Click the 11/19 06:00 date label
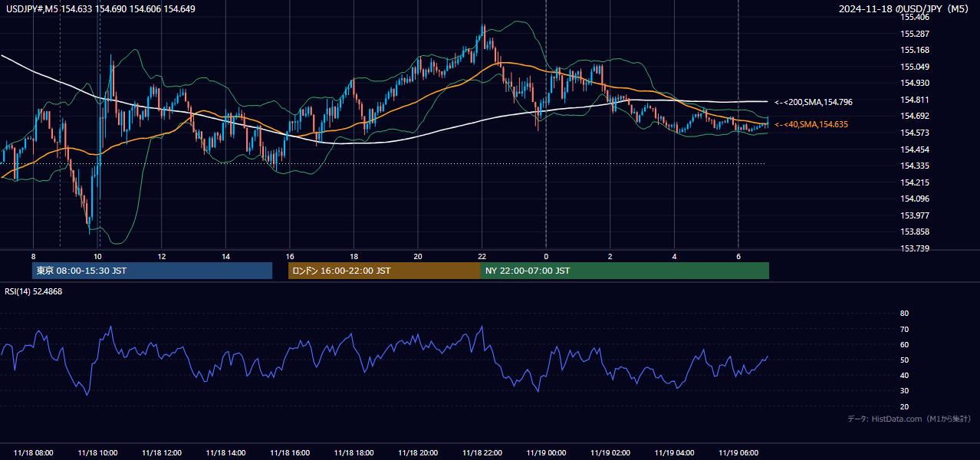 [x=738, y=453]
